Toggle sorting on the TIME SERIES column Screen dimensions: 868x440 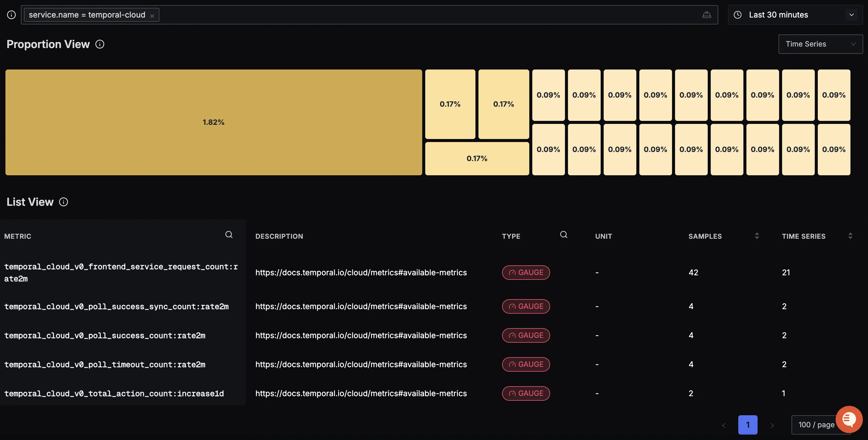[850, 236]
